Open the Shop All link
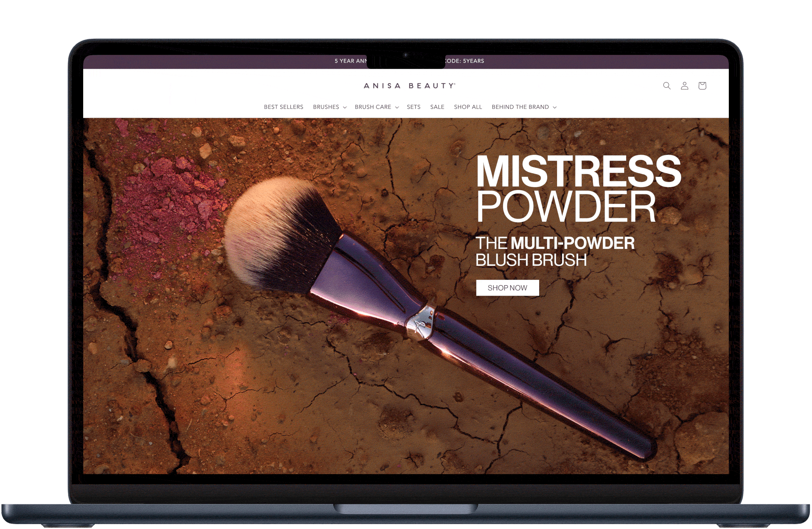812x529 pixels. [468, 107]
